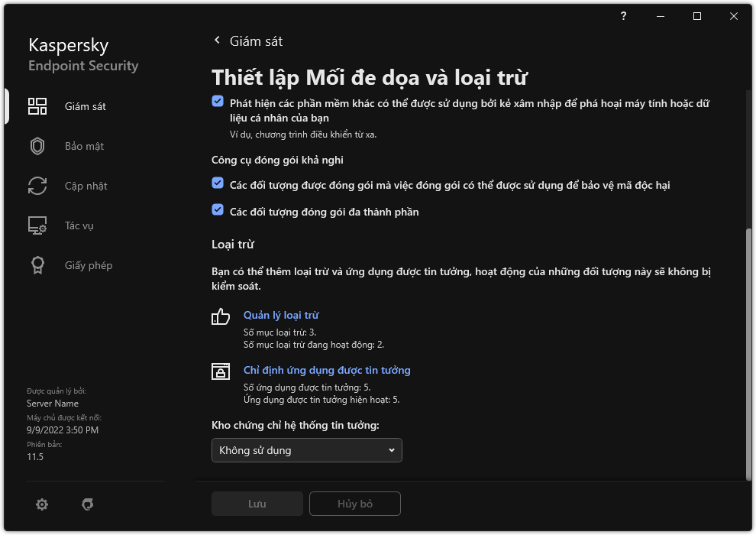
Task: Open the Giấy phép ribbon badge icon
Action: (x=37, y=265)
